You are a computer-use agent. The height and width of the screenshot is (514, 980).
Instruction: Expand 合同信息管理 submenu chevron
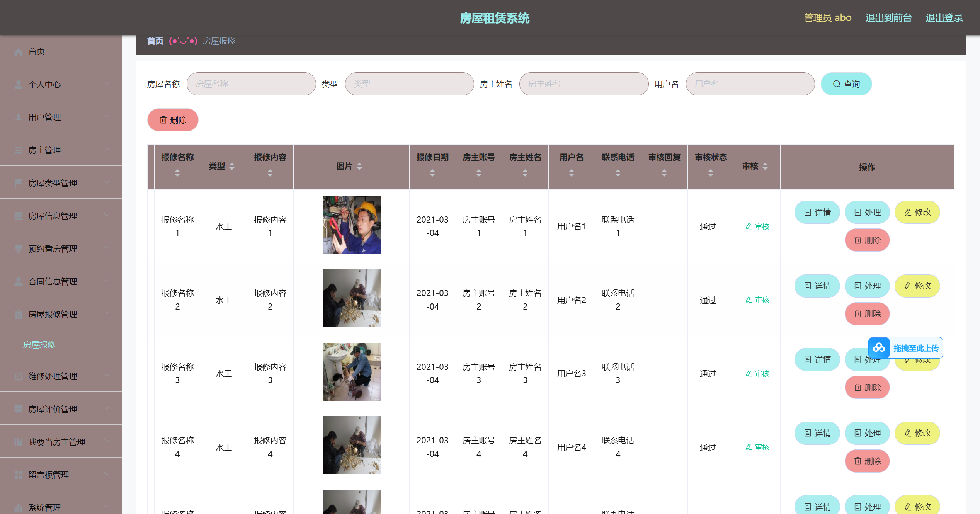click(107, 281)
